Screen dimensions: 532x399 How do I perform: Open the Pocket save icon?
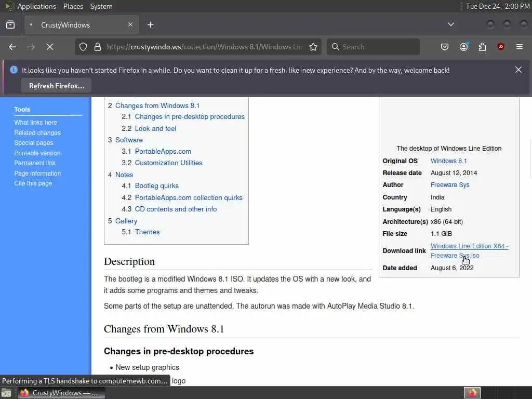445,47
